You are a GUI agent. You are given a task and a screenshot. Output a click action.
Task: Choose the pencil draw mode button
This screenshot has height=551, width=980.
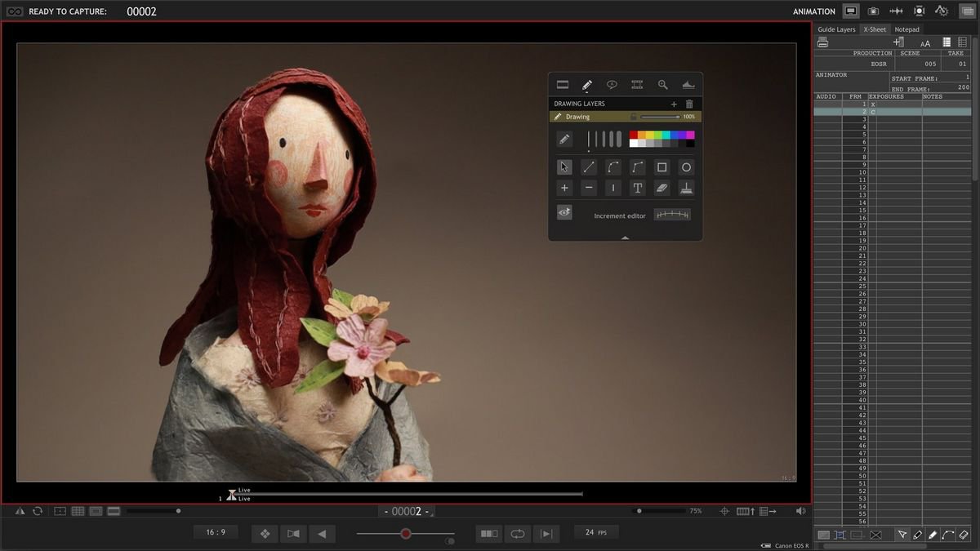click(x=564, y=140)
